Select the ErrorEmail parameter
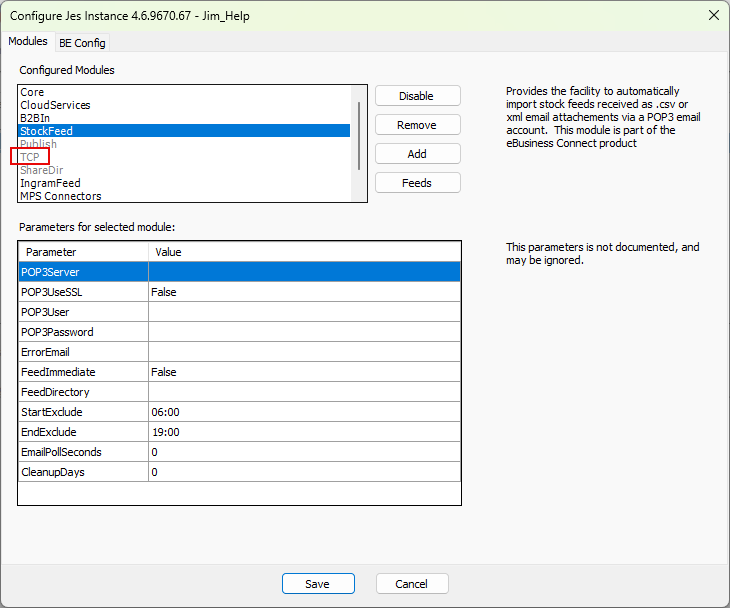 84,352
